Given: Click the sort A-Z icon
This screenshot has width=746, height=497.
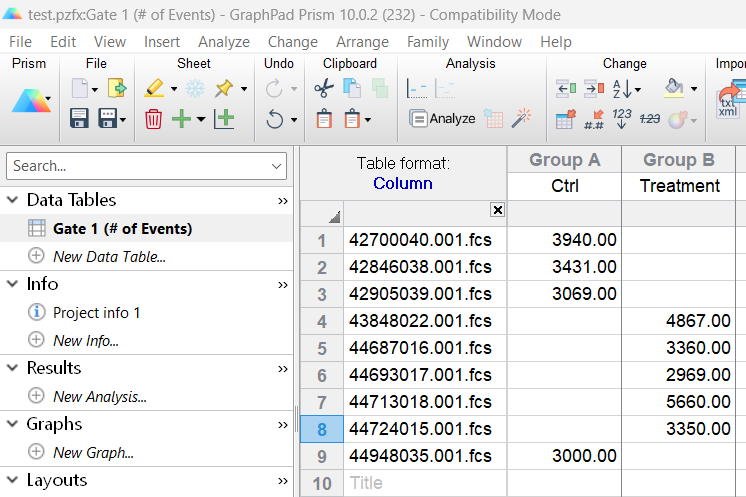Looking at the screenshot, I should click(622, 89).
